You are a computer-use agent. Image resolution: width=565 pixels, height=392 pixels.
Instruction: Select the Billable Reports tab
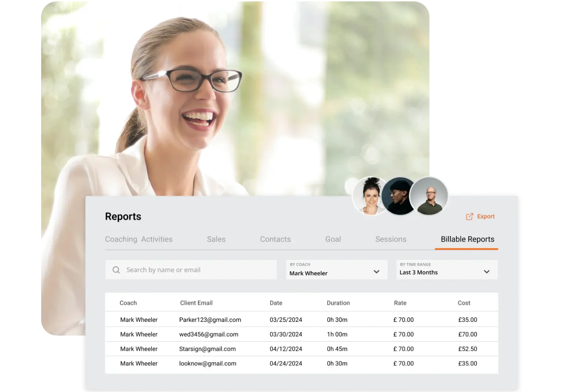[x=467, y=239]
